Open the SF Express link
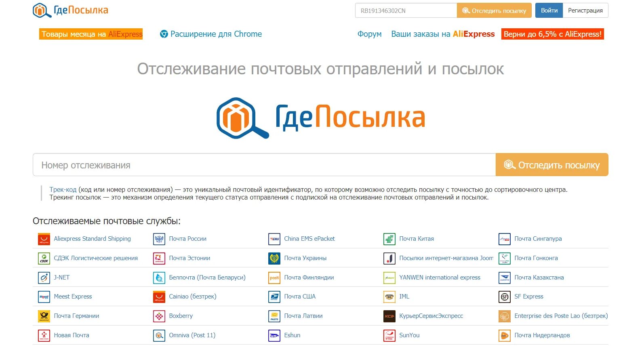 point(528,296)
